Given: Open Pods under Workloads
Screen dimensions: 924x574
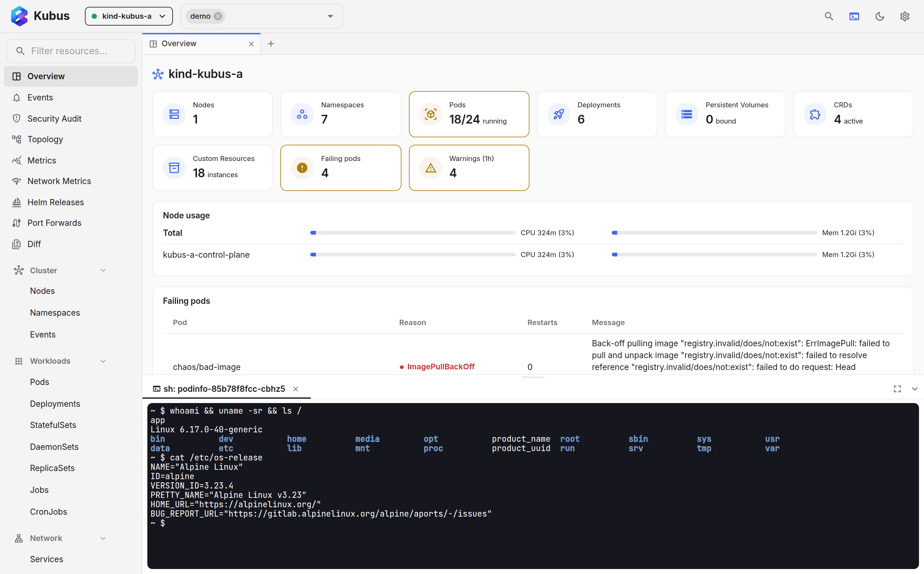Looking at the screenshot, I should 40,382.
